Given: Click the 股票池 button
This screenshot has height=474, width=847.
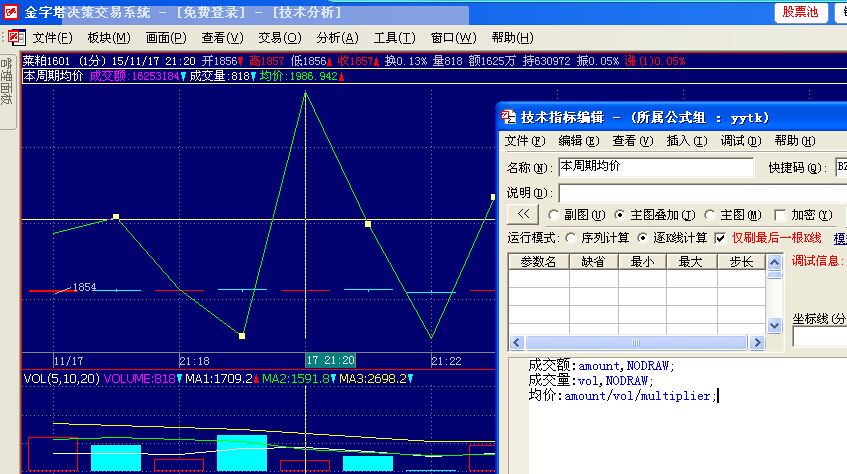Looking at the screenshot, I should coord(800,12).
